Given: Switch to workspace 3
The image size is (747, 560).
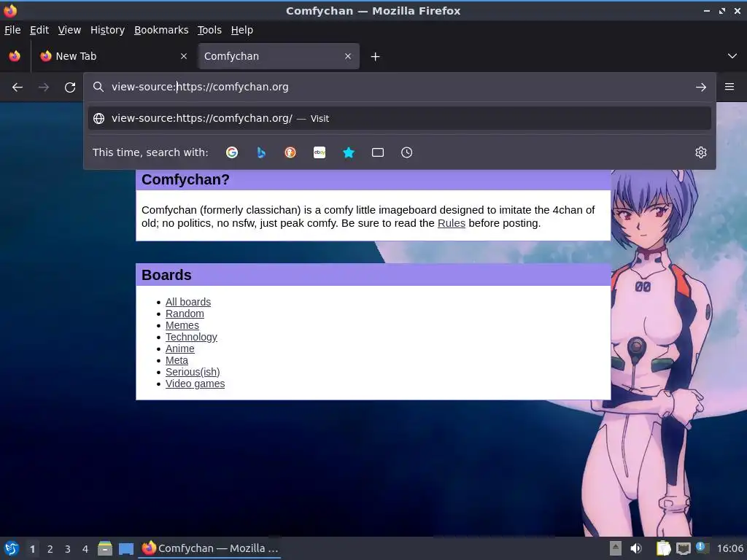Looking at the screenshot, I should (68, 549).
